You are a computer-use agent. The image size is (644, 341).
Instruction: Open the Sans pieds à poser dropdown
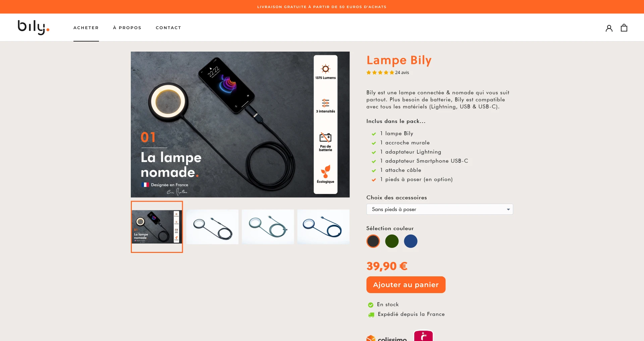click(x=439, y=209)
